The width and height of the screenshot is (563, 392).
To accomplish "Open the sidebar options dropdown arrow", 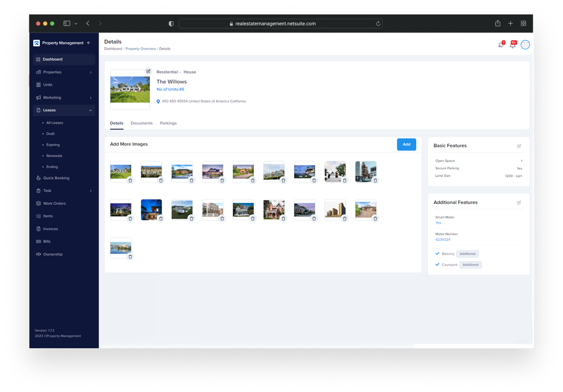I will pos(76,24).
